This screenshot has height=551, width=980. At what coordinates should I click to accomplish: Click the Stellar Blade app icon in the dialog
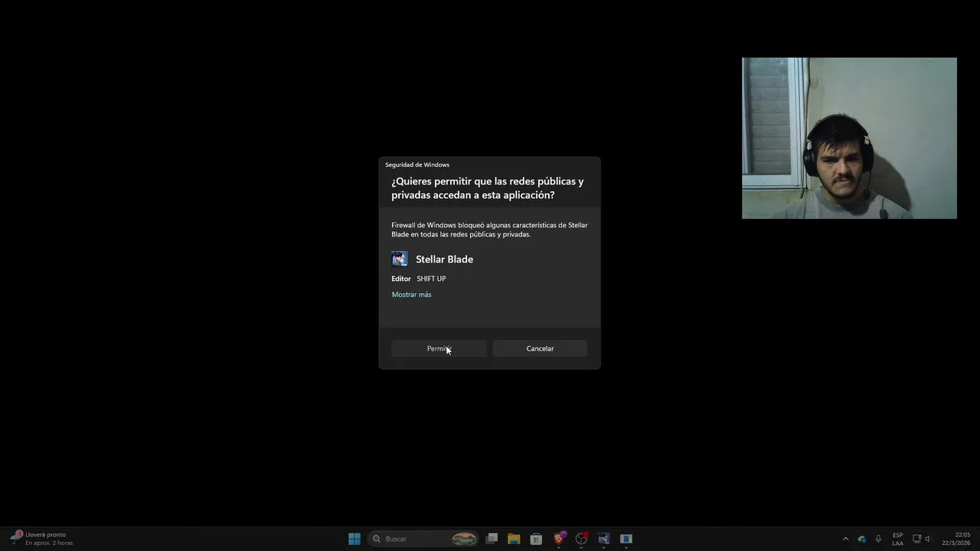[x=400, y=259]
